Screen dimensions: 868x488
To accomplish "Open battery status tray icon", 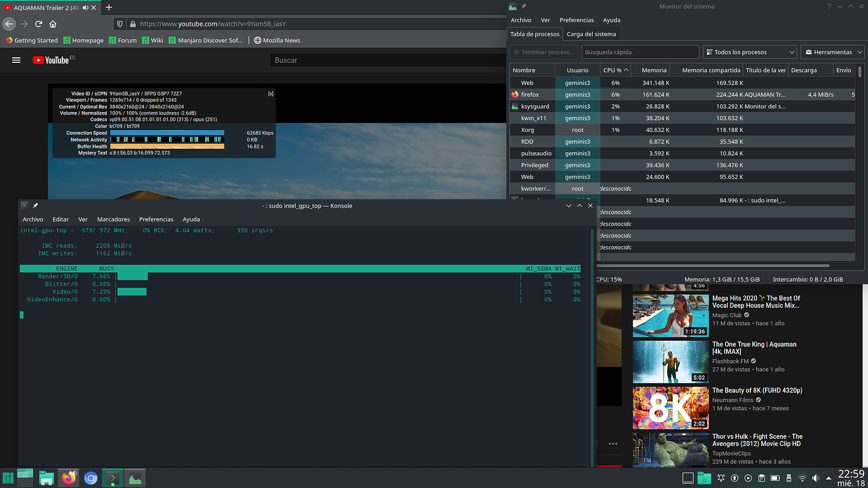I will pyautogui.click(x=776, y=479).
